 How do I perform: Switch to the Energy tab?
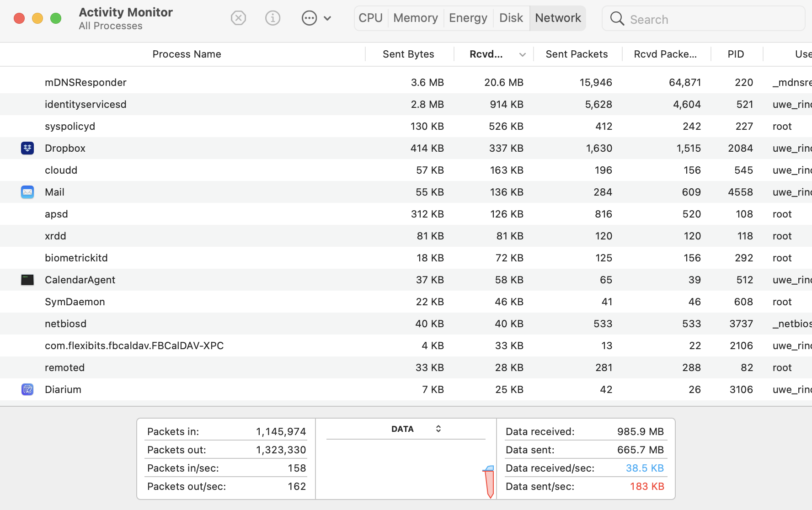tap(468, 18)
